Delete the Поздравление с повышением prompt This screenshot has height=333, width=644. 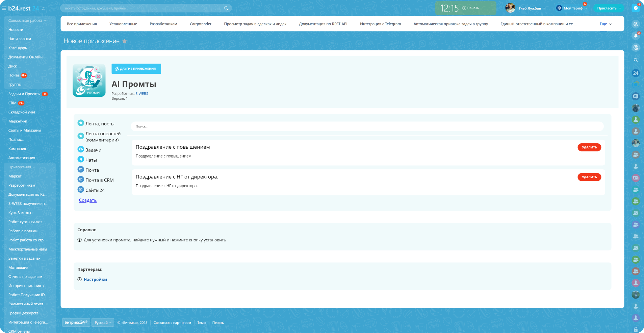click(x=589, y=147)
